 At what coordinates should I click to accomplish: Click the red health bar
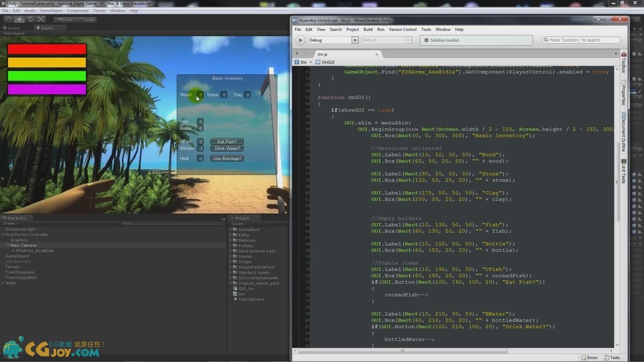pyautogui.click(x=47, y=49)
